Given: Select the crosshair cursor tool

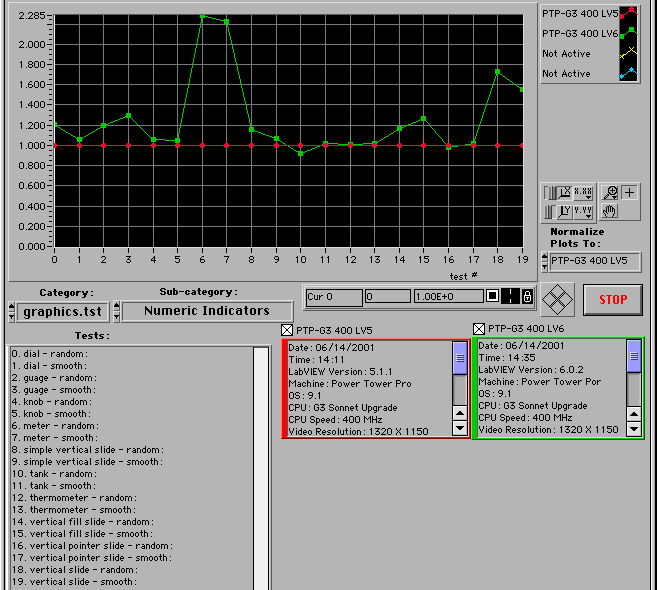Looking at the screenshot, I should click(x=629, y=192).
